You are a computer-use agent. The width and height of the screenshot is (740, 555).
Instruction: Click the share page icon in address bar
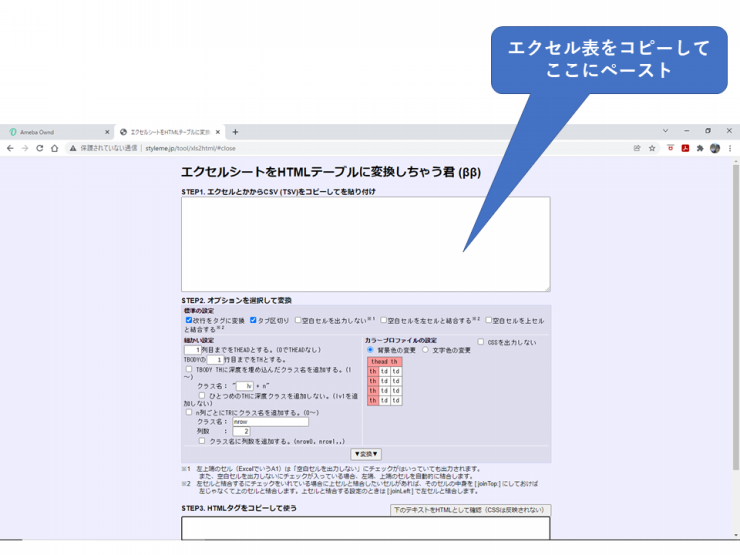[637, 148]
